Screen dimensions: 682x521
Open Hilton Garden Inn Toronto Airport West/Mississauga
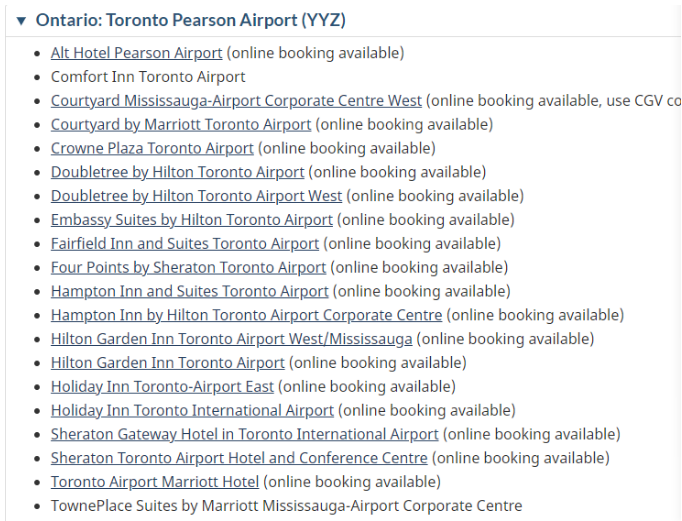[x=231, y=339]
